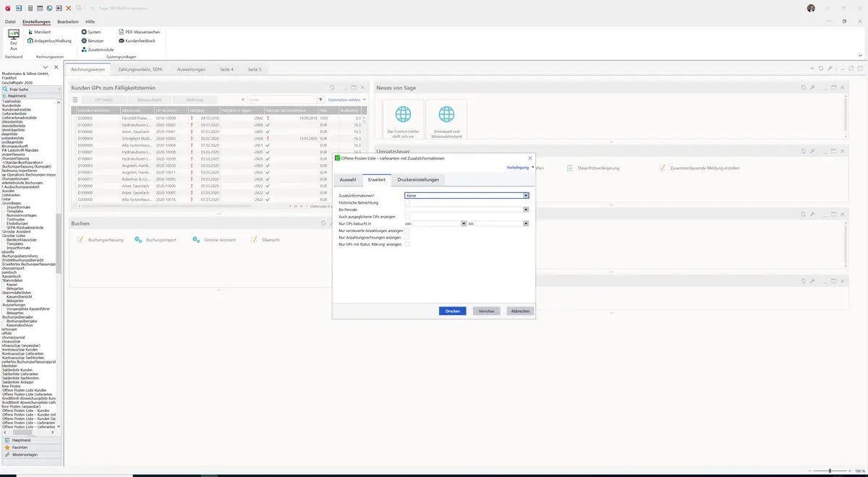The width and height of the screenshot is (868, 477).
Task: Open the Zahlungsverkehr, SEPA dashboard tab
Action: click(x=140, y=69)
